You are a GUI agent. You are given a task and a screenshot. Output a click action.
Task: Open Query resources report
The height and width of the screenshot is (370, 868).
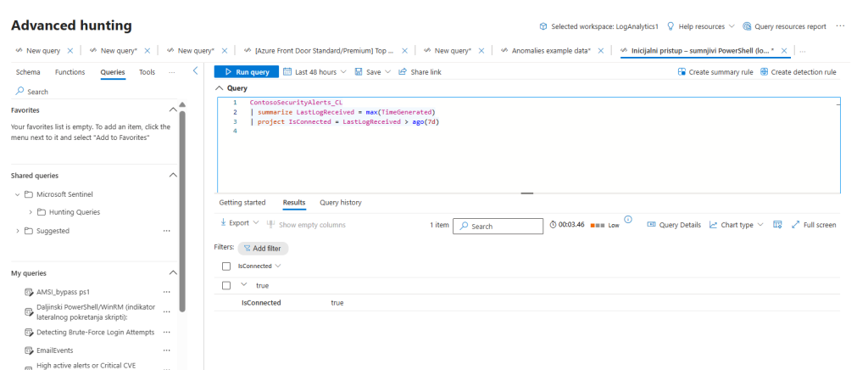click(784, 26)
